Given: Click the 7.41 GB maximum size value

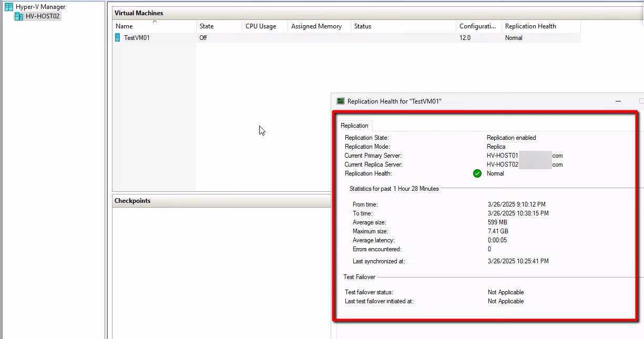Looking at the screenshot, I should 498,231.
